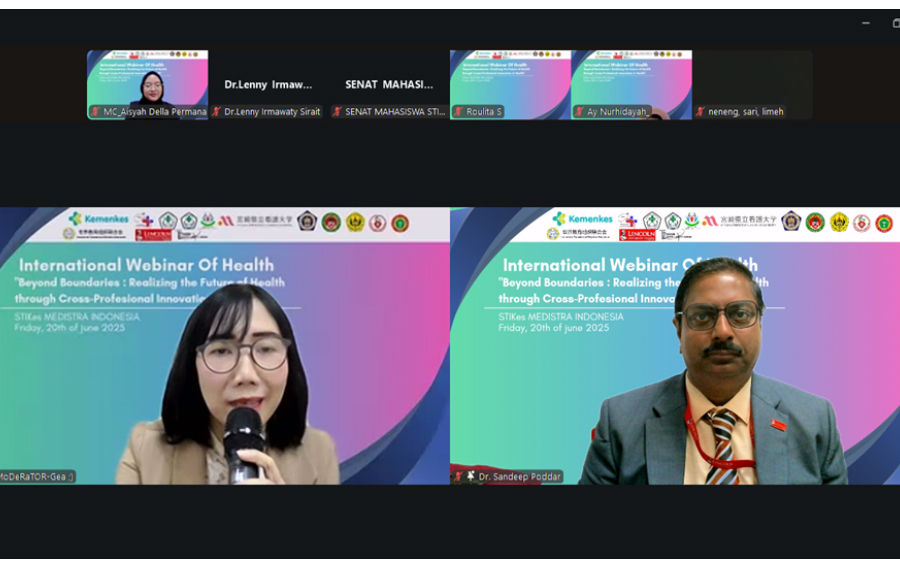Click the red Lincoln logo in Dr. Sandeep's video
This screenshot has height=567, width=900.
pos(637,235)
